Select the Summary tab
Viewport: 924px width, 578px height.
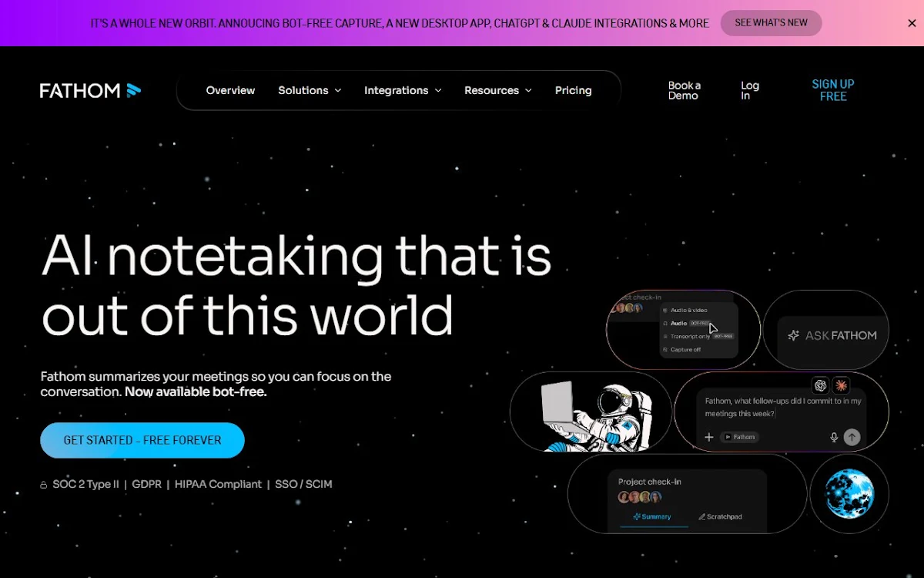[651, 517]
